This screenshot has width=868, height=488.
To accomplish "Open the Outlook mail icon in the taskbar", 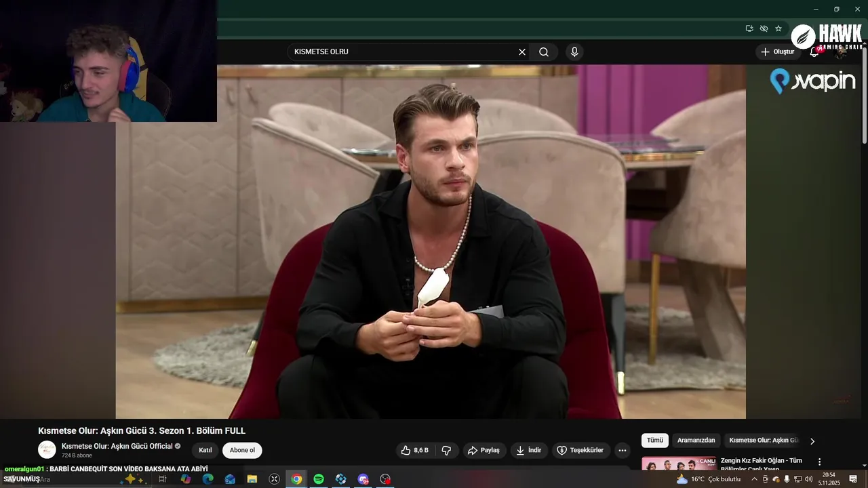I will tap(230, 479).
